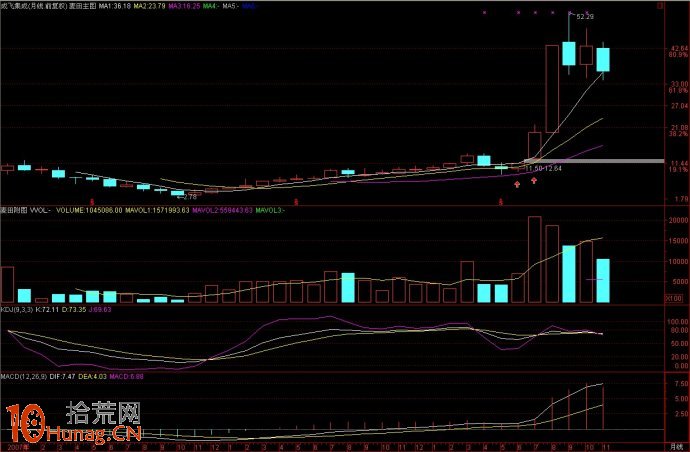Click the 成飞集成 stock title text

(x=14, y=6)
